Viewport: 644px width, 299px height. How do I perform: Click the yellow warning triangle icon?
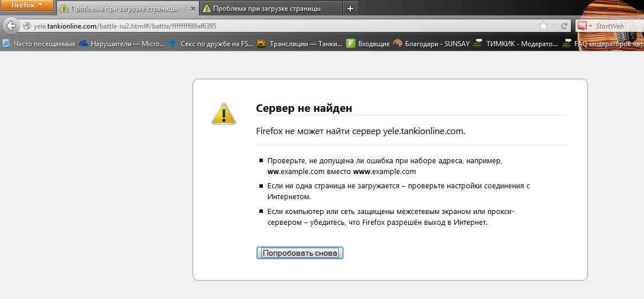224,114
